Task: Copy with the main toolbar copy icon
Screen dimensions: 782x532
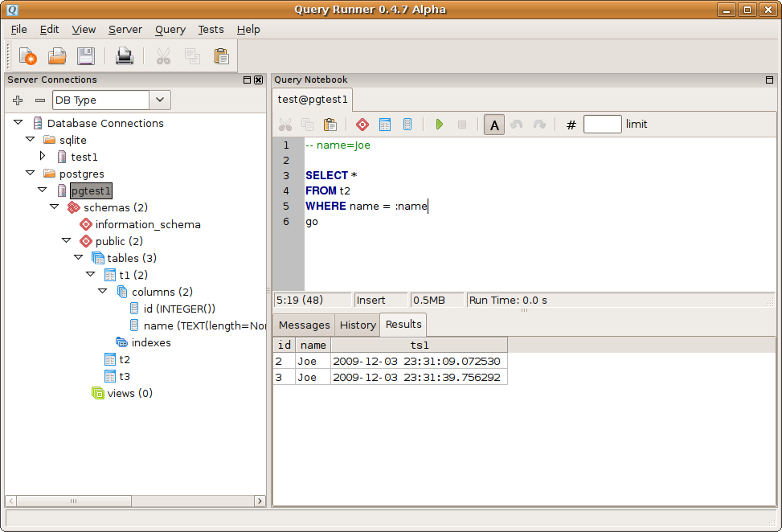Action: [x=192, y=55]
